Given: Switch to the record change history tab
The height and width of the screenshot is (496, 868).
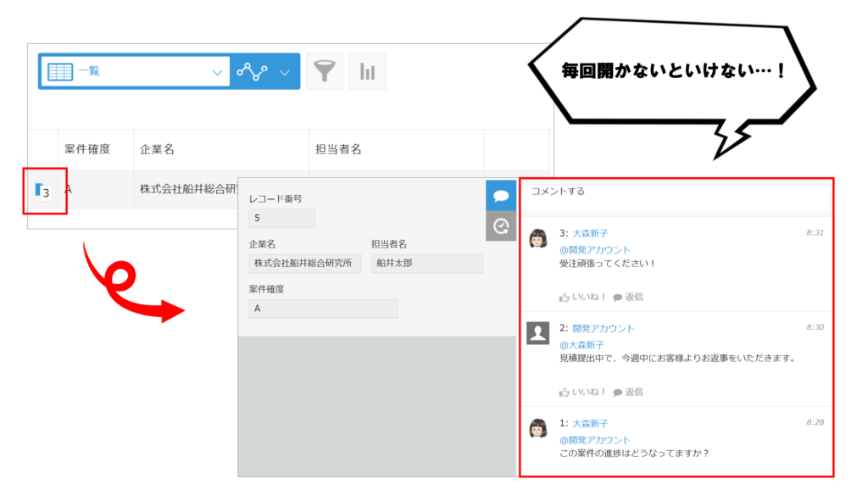Looking at the screenshot, I should tap(501, 225).
